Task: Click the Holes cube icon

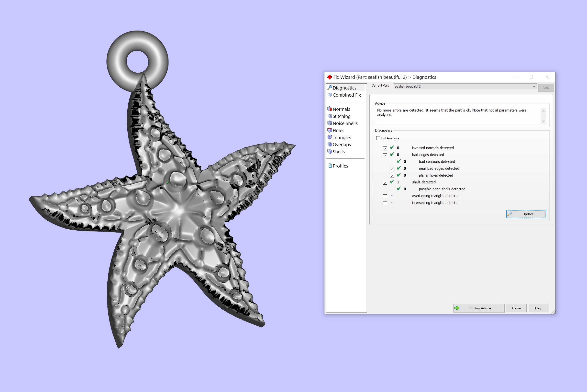Action: click(x=330, y=130)
